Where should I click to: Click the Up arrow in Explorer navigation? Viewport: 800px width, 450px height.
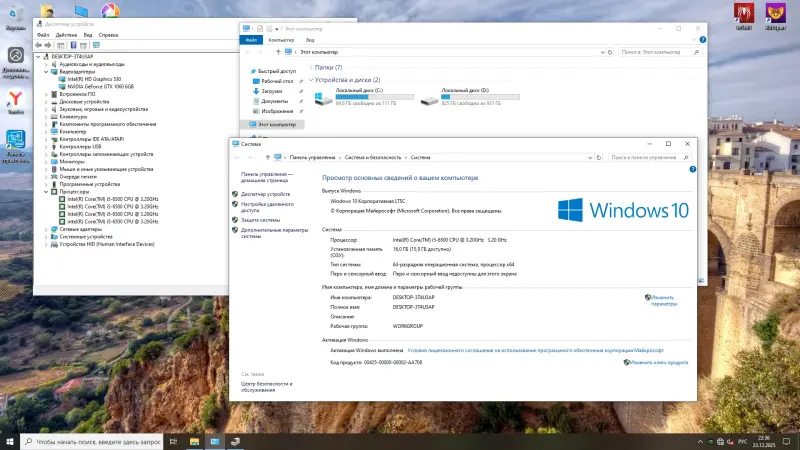(x=278, y=51)
